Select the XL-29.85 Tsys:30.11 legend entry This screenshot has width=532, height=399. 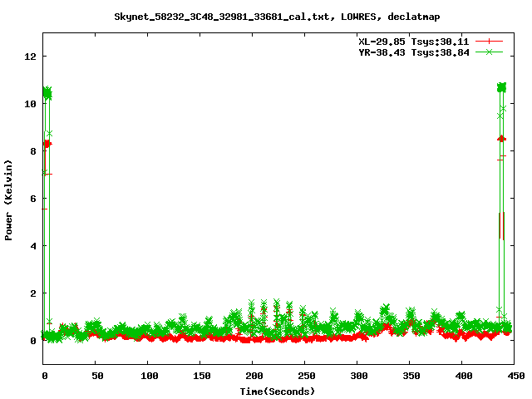click(414, 42)
